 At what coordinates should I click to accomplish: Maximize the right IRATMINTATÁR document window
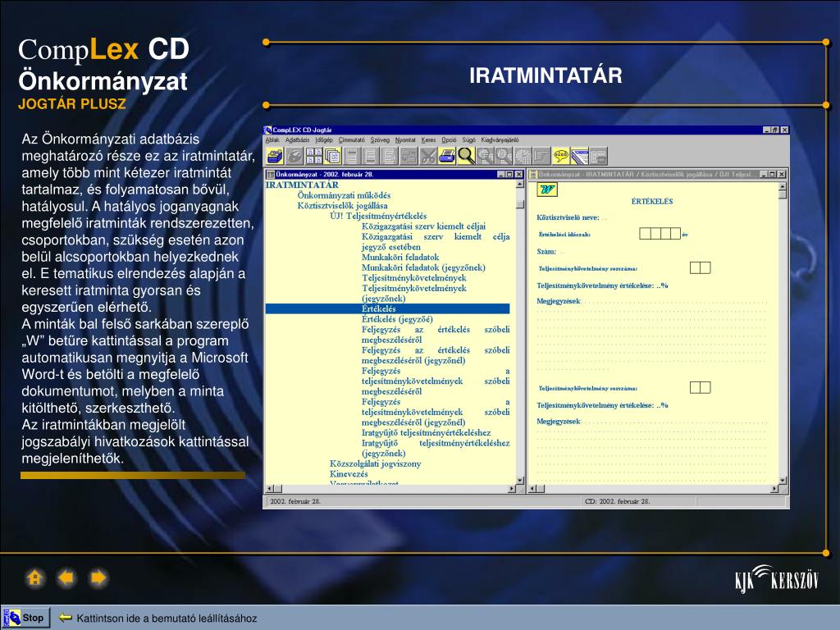pos(773,174)
